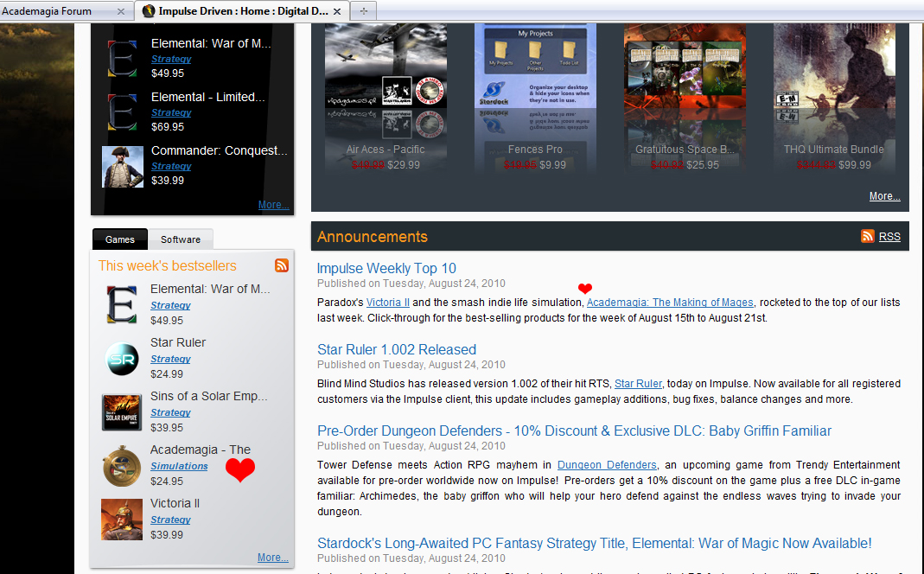Open the Star Ruler 1.002 Released announcement
Viewport: 924px width, 574px height.
397,349
